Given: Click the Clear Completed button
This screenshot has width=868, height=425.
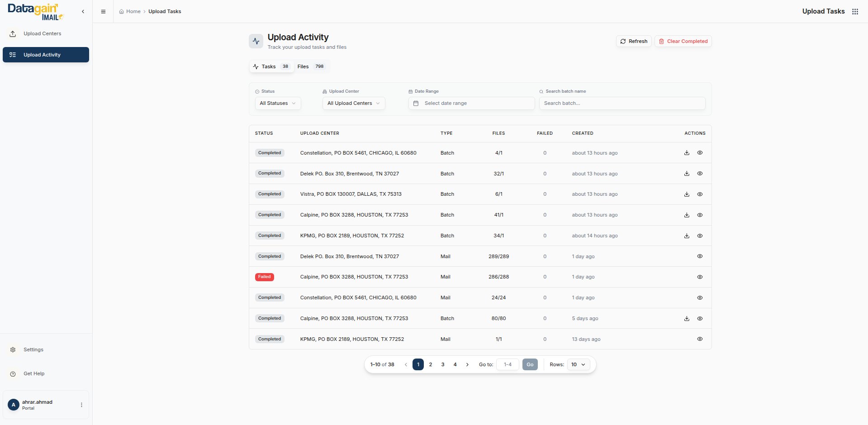Looking at the screenshot, I should 683,41.
